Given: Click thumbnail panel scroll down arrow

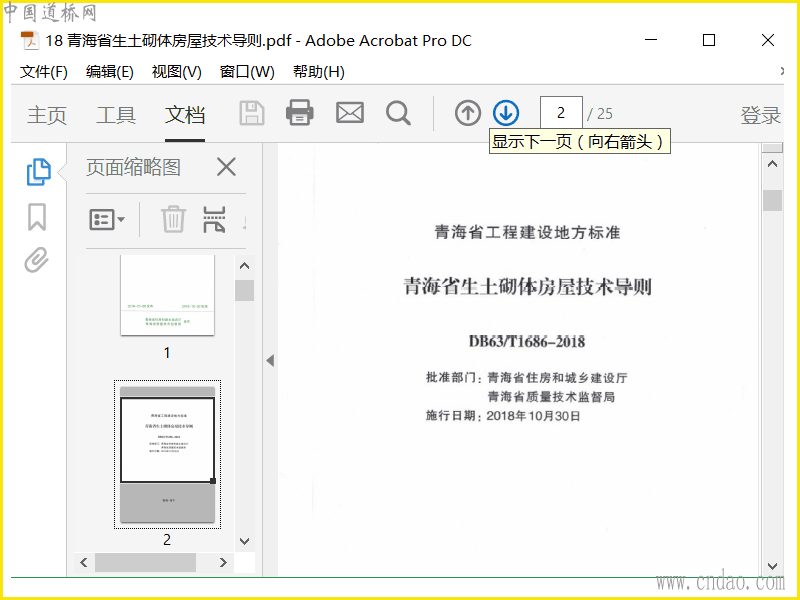Looking at the screenshot, I should coord(244,541).
